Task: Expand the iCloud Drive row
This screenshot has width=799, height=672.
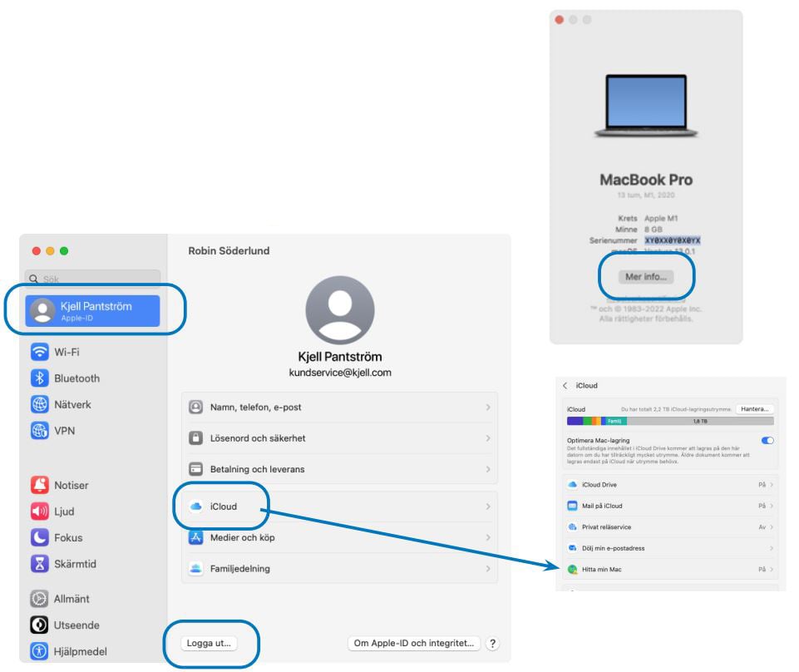Action: (x=669, y=484)
